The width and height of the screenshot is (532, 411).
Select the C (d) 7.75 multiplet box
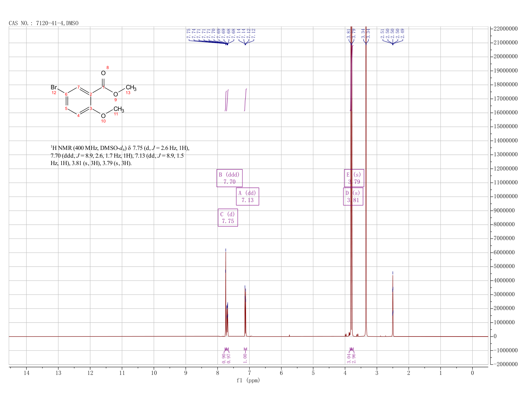pos(228,218)
